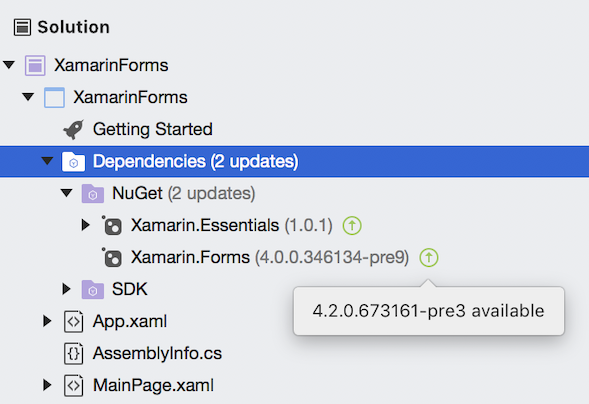Collapse the top-level XamarinForms solution node
Image resolution: width=589 pixels, height=404 pixels.
point(9,65)
